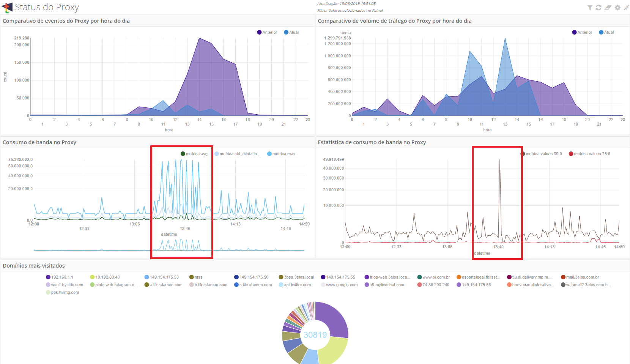Click the Status do Proxy dashboard title
The width and height of the screenshot is (630, 364).
pyautogui.click(x=47, y=7)
